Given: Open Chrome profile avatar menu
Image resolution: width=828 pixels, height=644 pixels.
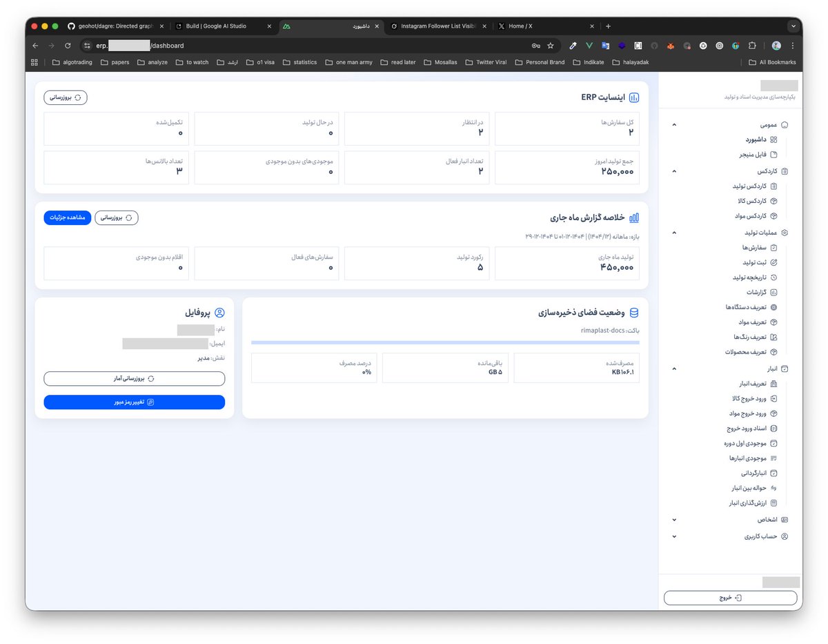Looking at the screenshot, I should (x=776, y=46).
